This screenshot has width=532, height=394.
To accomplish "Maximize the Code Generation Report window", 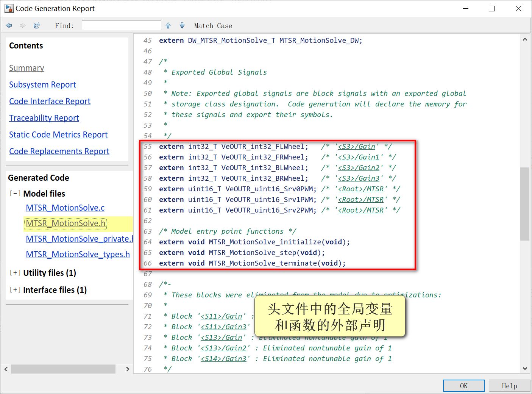I will (x=492, y=8).
